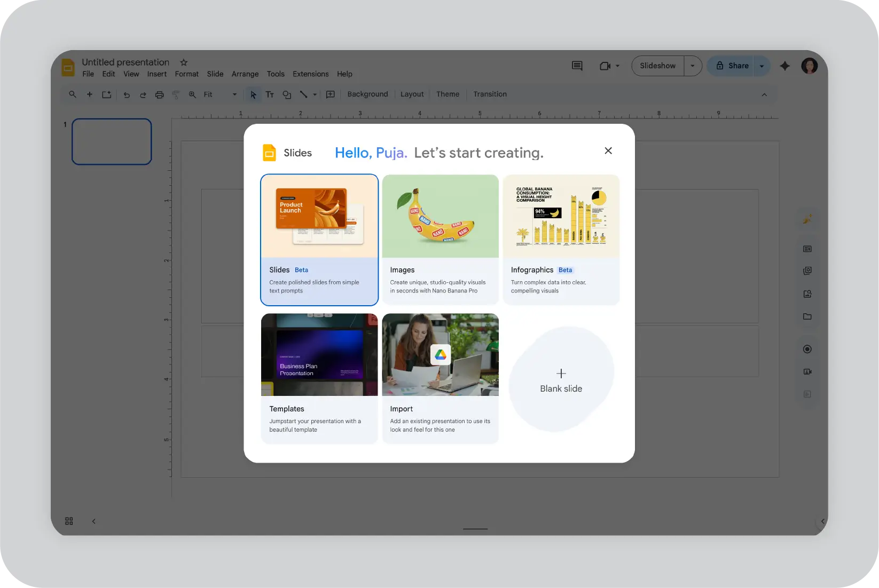Click the Layout toolbar button
This screenshot has width=879, height=588.
pyautogui.click(x=412, y=94)
